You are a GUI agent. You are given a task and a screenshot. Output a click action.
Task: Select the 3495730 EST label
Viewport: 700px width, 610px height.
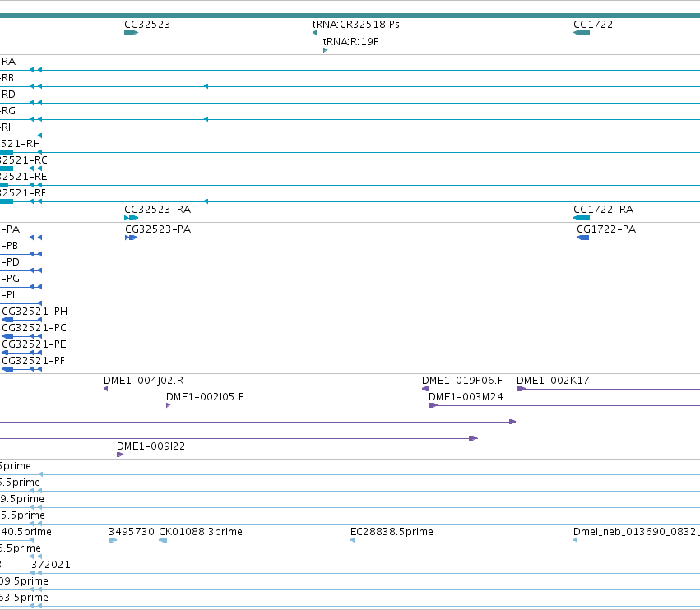[x=132, y=532]
